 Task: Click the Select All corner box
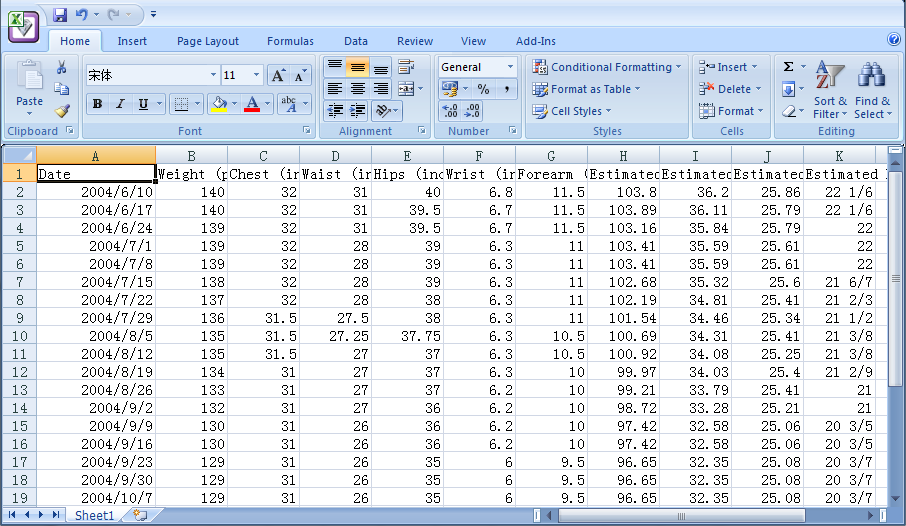pyautogui.click(x=19, y=155)
